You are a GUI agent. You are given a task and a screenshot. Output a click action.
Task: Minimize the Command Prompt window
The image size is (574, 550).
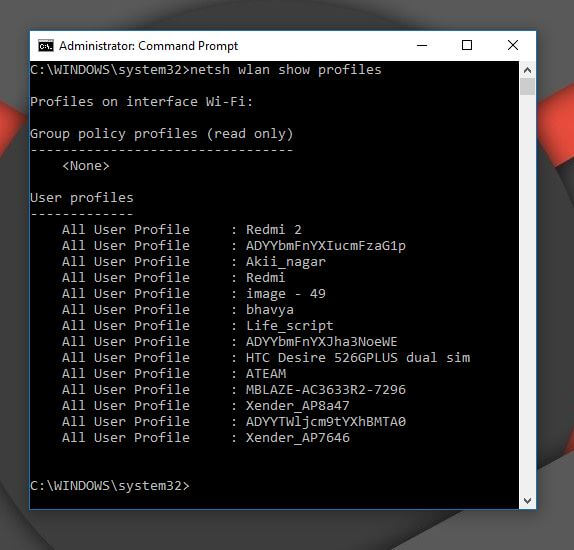(x=422, y=46)
